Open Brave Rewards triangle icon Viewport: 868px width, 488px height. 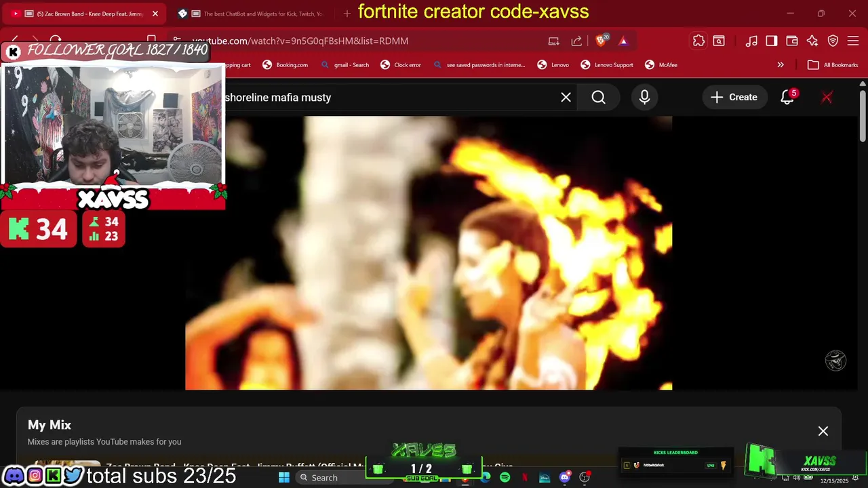pyautogui.click(x=623, y=41)
